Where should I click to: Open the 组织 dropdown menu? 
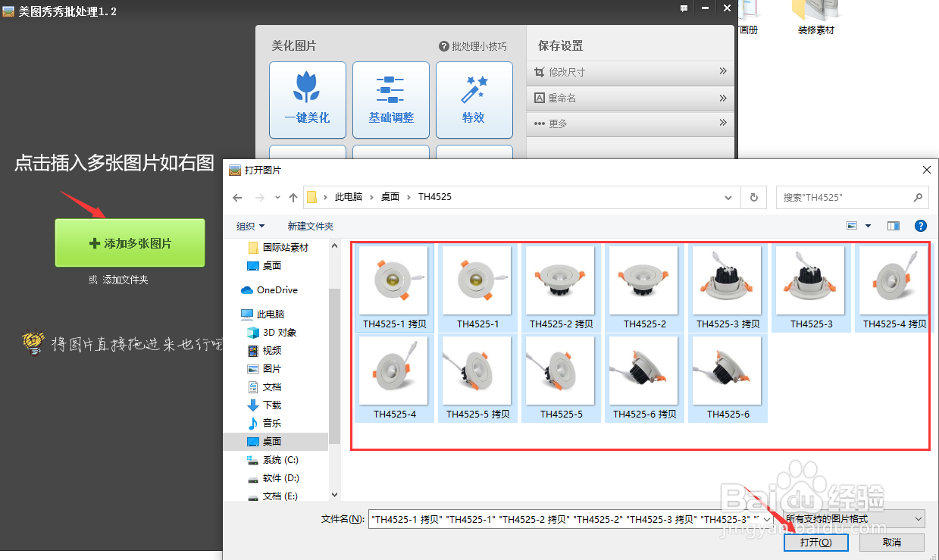(250, 225)
